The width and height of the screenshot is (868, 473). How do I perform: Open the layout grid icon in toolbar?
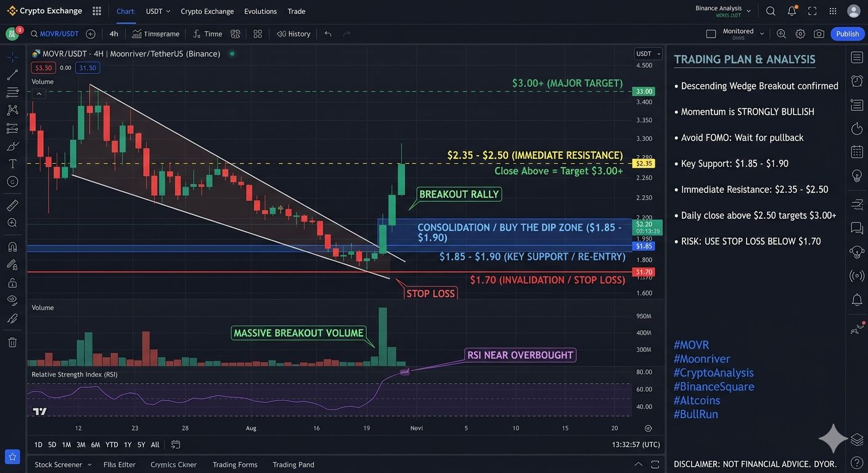[258, 34]
